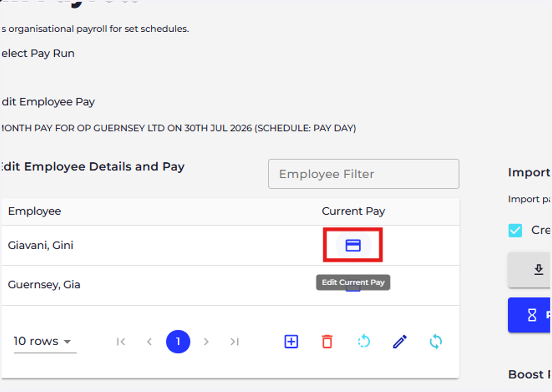Click the dotted circular reset arrow icon
The height and width of the screenshot is (392, 552).
tap(363, 341)
